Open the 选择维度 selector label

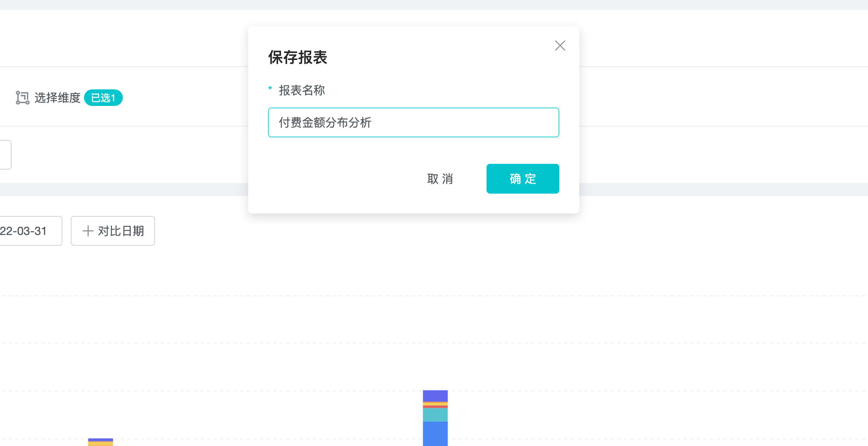point(58,98)
